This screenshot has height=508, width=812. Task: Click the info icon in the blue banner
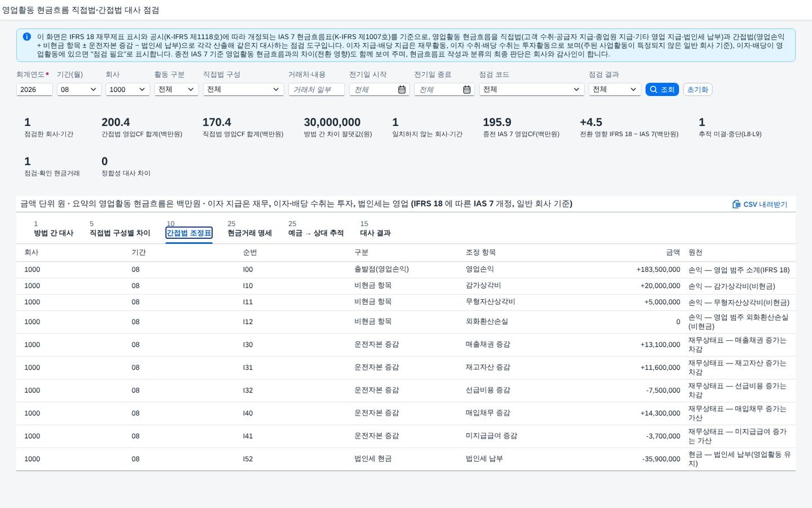tap(27, 37)
